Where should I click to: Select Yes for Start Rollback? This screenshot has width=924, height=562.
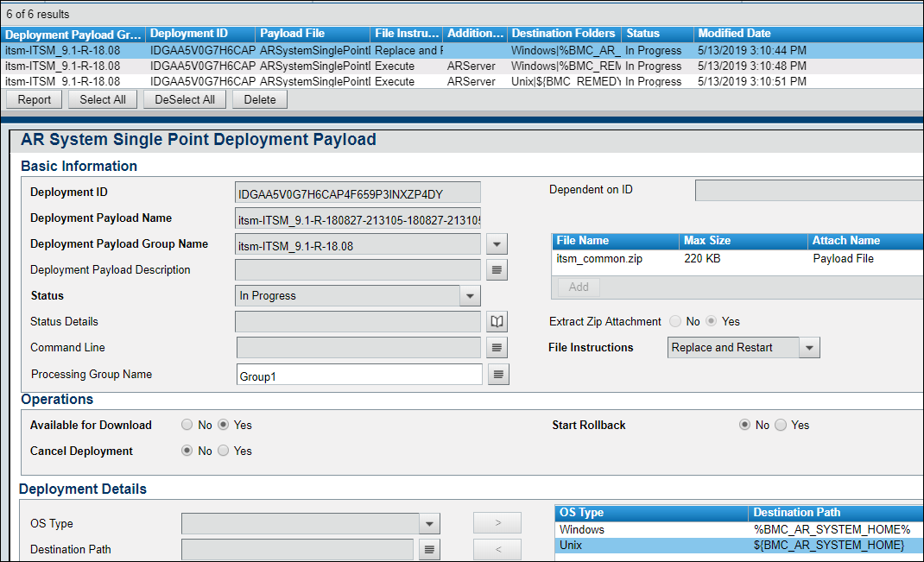click(x=781, y=425)
